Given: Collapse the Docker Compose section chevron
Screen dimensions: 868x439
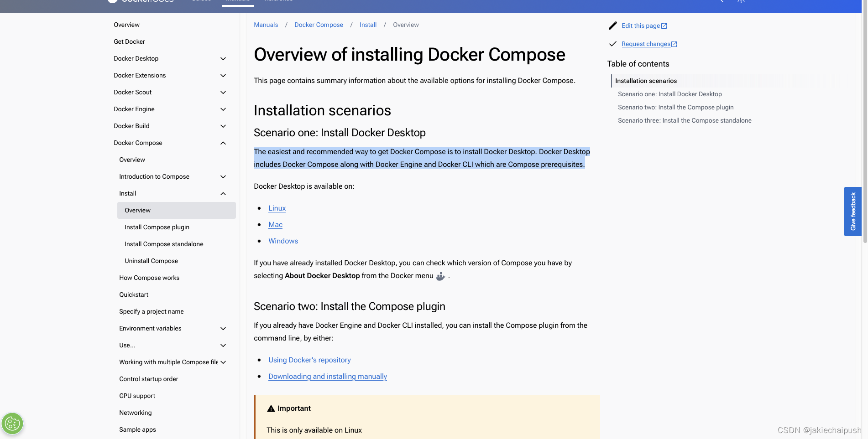Looking at the screenshot, I should coord(223,143).
